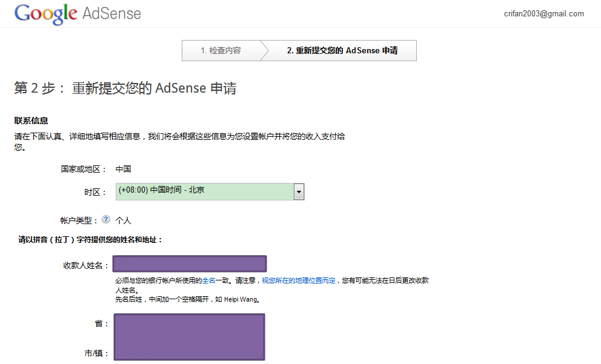This screenshot has height=364, width=601.
Task: Click the Google AdSense logo
Action: click(x=78, y=13)
